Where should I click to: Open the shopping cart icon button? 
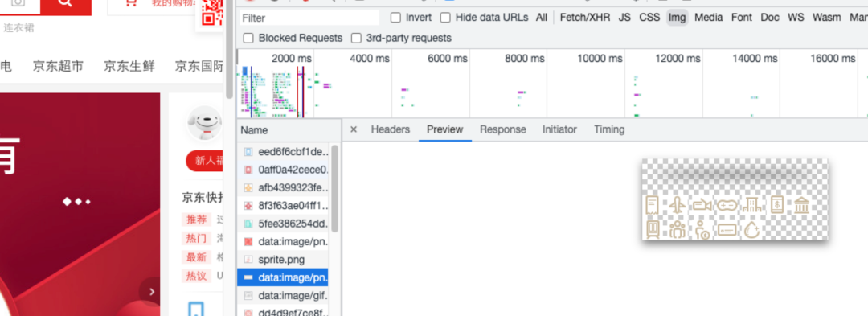pyautogui.click(x=131, y=3)
